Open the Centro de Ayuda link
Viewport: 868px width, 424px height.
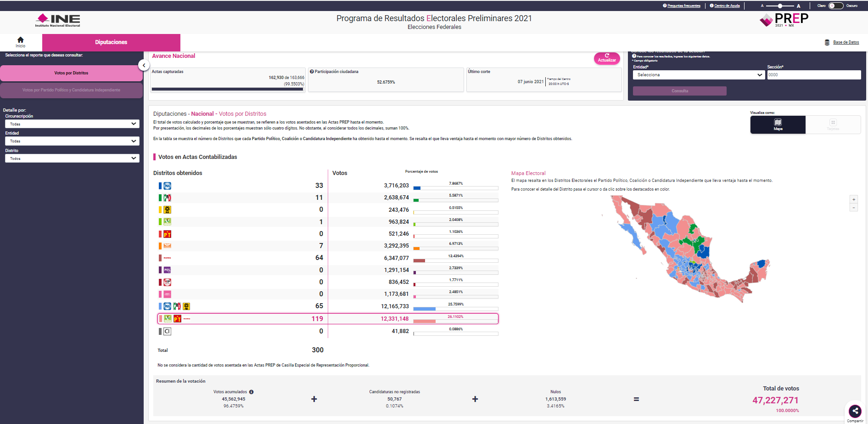727,6
